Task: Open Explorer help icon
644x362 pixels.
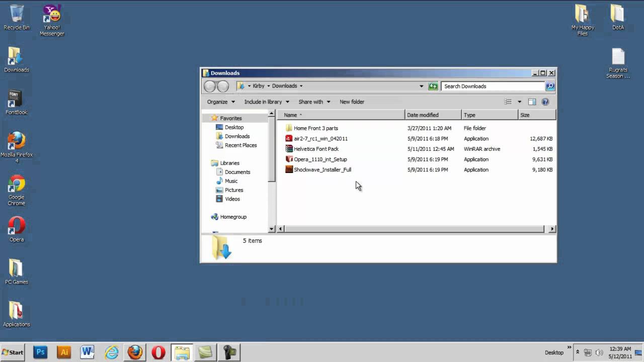Action: (x=545, y=102)
